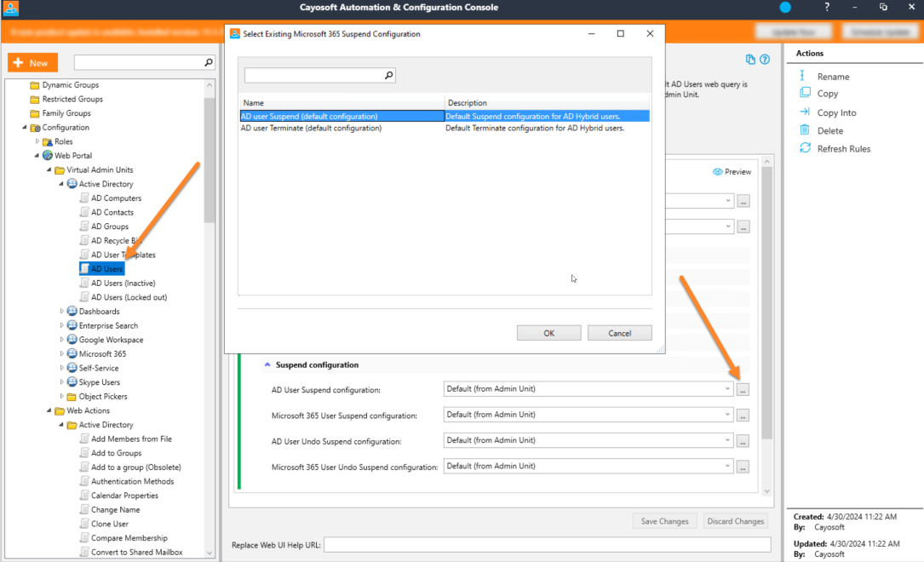This screenshot has height=562, width=924.
Task: Select AD Contacts tree item
Action: [112, 212]
